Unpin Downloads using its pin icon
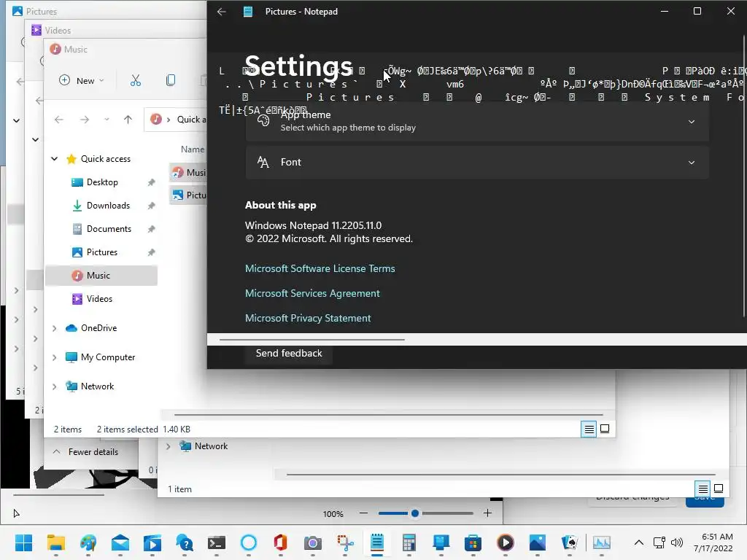Screen dimensions: 747x560 click(152, 206)
